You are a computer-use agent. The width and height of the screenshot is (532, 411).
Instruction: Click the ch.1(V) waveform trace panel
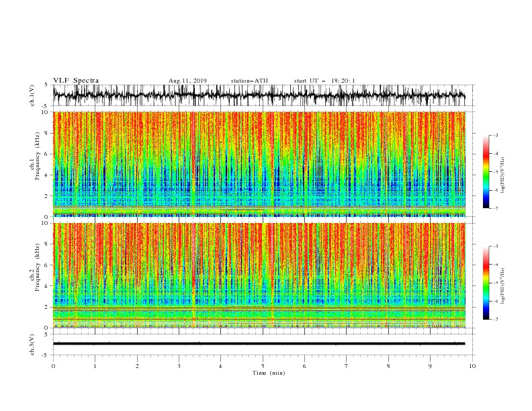[263, 95]
